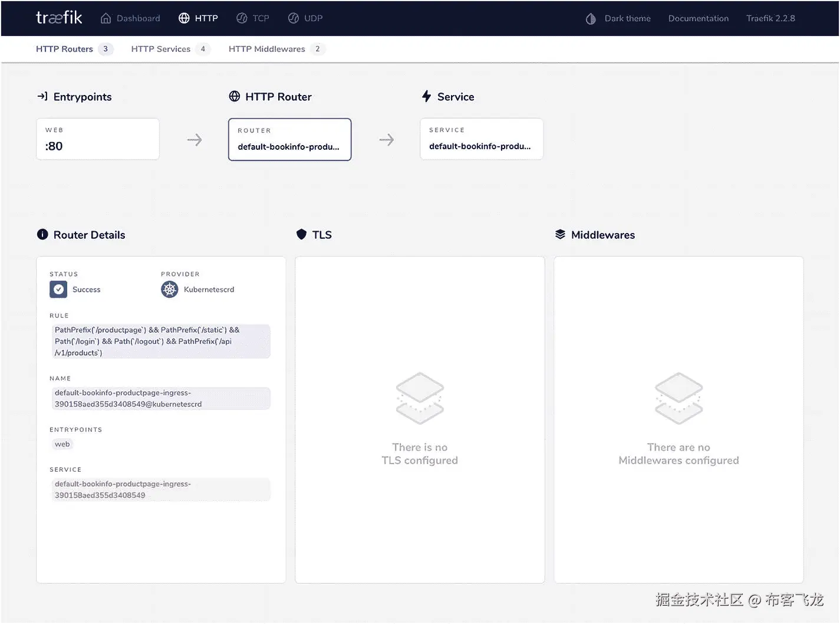Switch to the HTTP Middlewares tab
840x624 pixels.
pos(276,49)
